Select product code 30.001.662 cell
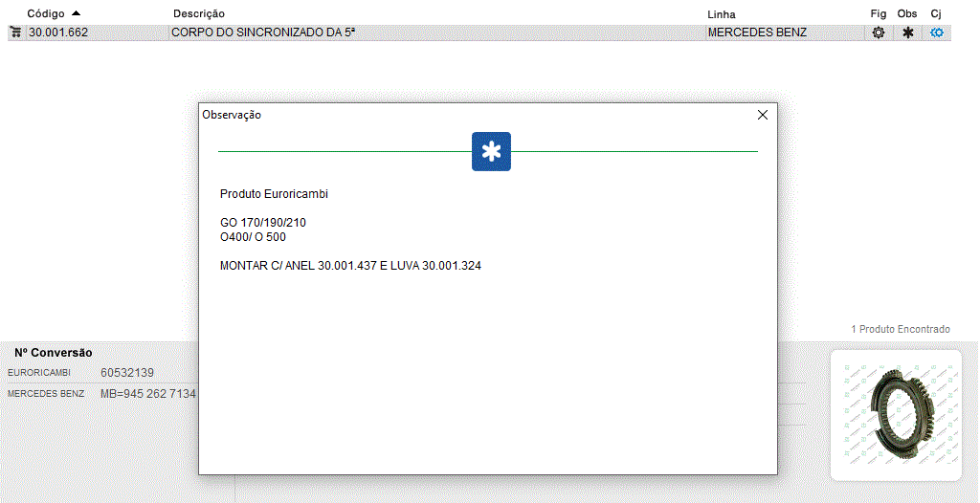 pyautogui.click(x=58, y=33)
